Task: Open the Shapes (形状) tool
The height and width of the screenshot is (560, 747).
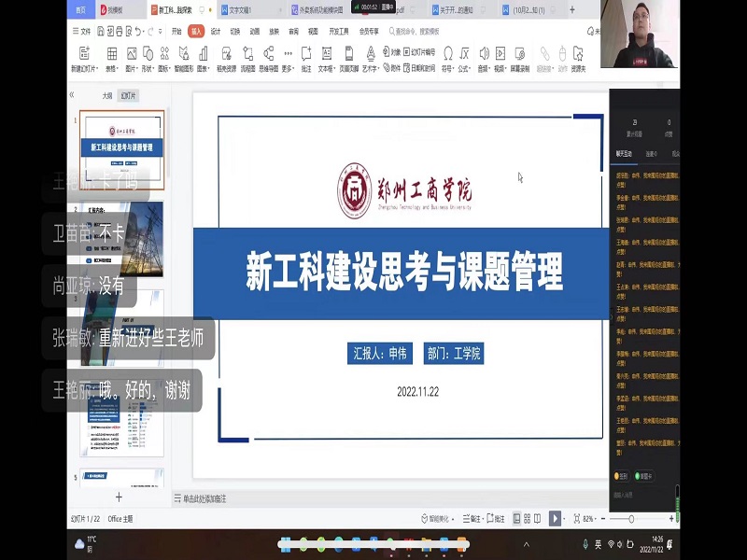Action: (x=148, y=59)
